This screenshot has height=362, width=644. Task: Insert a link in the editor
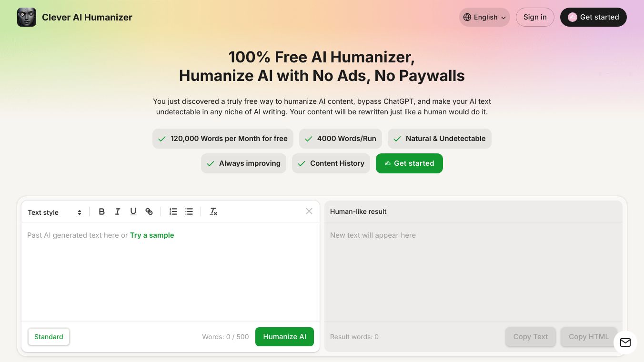pos(149,211)
